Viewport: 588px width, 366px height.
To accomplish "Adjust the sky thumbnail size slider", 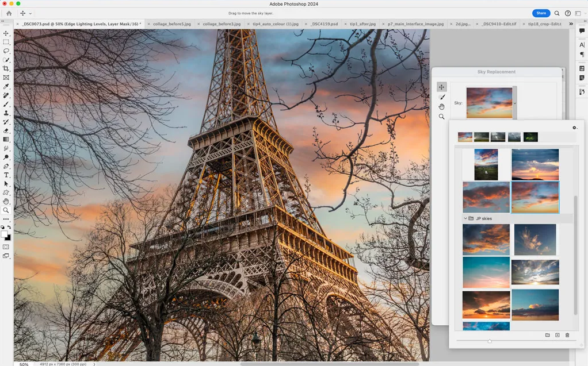I will pyautogui.click(x=490, y=341).
